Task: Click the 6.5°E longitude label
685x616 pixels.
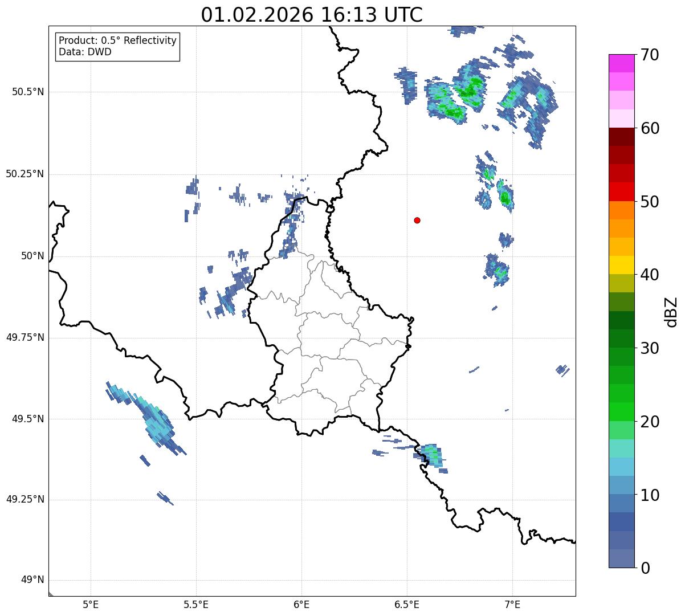Action: tap(407, 605)
